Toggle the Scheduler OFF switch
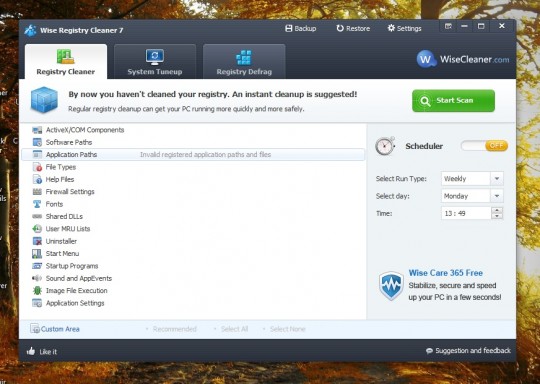This screenshot has height=384, width=540. pyautogui.click(x=484, y=146)
